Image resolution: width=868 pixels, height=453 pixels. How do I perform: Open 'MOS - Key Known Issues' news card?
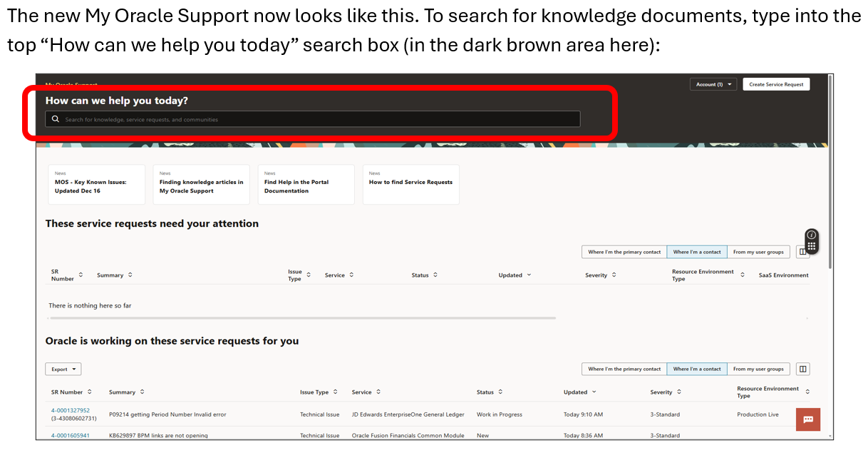pyautogui.click(x=96, y=185)
